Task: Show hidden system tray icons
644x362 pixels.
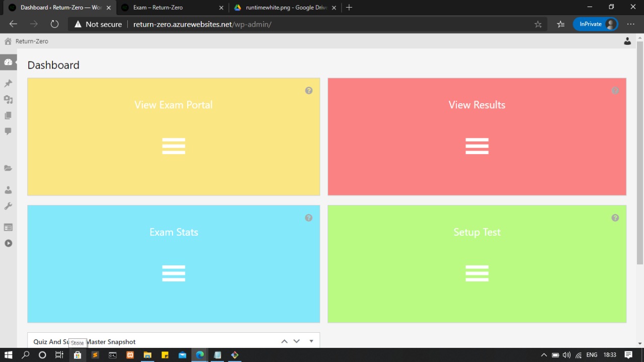Action: [544, 355]
